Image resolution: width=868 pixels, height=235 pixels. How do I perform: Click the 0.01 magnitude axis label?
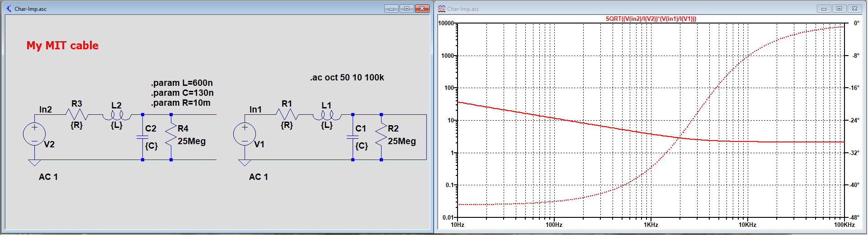(x=448, y=218)
